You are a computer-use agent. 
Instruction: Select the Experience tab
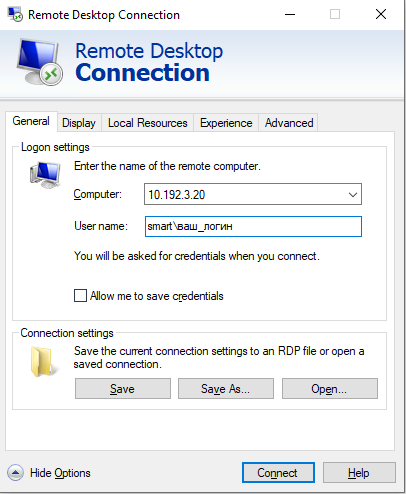pos(226,123)
